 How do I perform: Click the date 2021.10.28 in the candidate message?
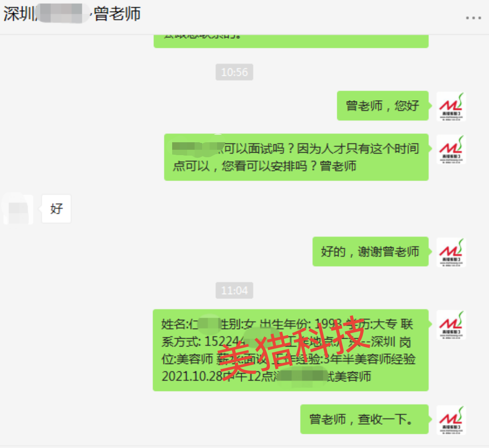[x=191, y=376]
